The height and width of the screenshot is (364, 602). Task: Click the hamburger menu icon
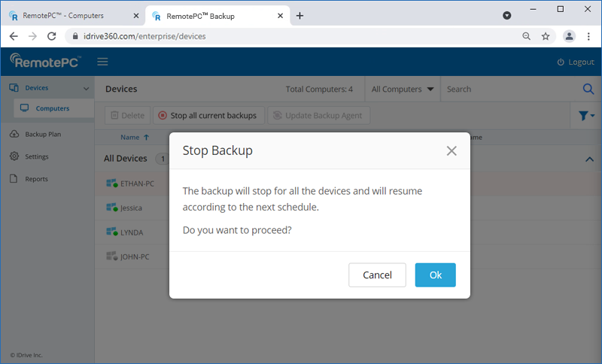click(x=102, y=62)
